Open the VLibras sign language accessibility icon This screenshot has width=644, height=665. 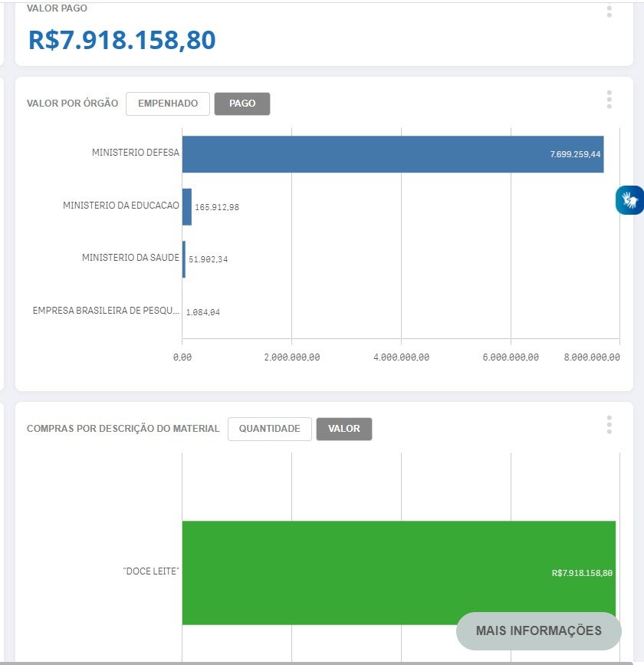point(630,200)
